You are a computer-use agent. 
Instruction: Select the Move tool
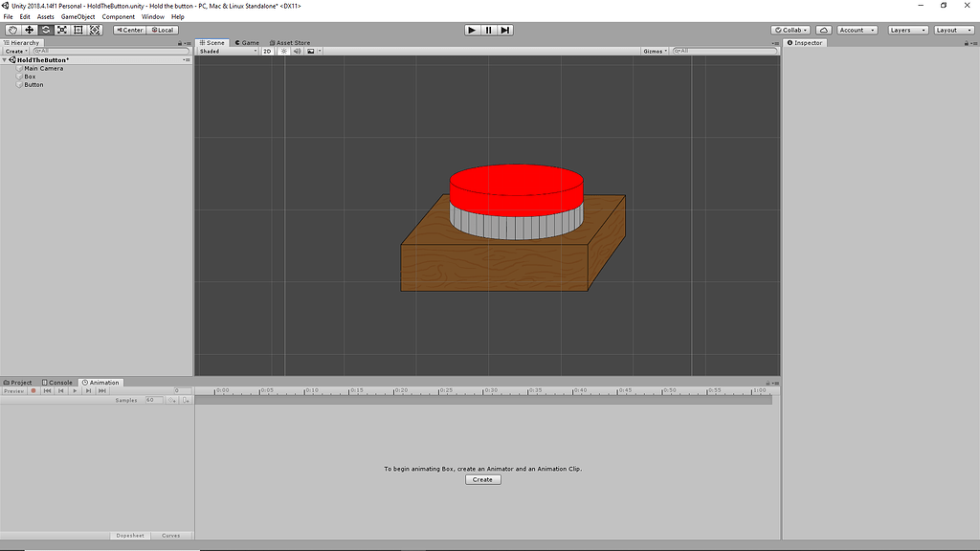(x=29, y=30)
